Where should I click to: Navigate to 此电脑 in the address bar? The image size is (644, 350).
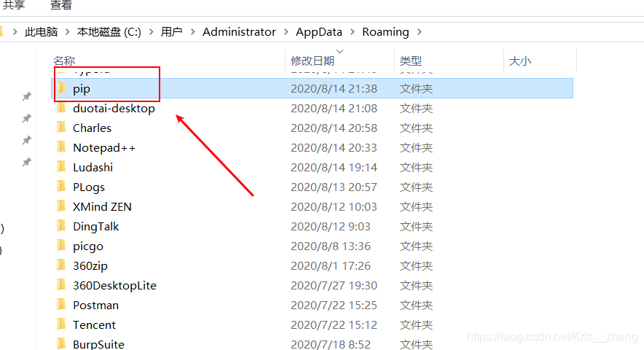click(41, 31)
